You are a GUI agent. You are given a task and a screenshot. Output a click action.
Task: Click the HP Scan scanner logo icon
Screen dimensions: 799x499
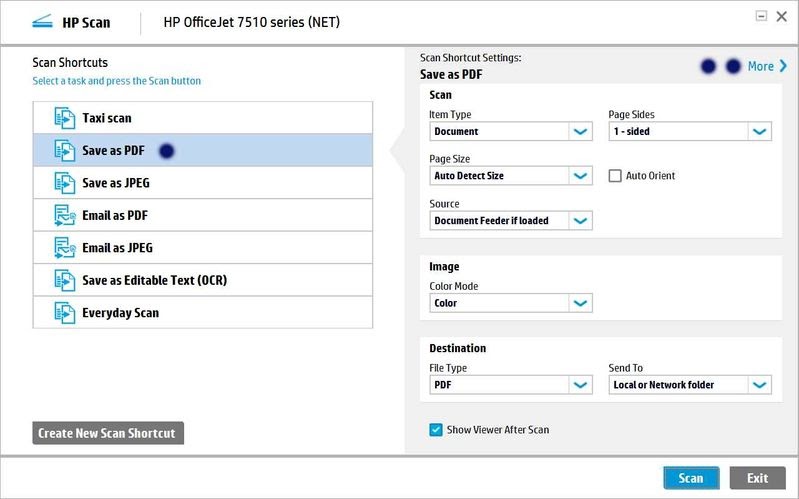pyautogui.click(x=42, y=22)
